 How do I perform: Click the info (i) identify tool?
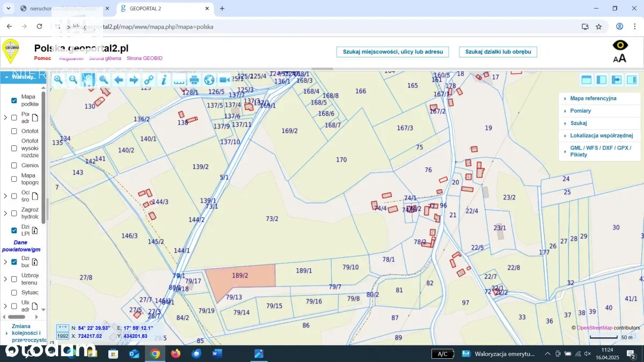click(164, 79)
